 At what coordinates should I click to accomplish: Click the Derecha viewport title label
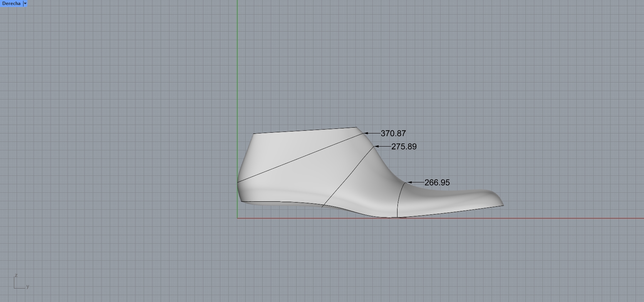pos(11,3)
